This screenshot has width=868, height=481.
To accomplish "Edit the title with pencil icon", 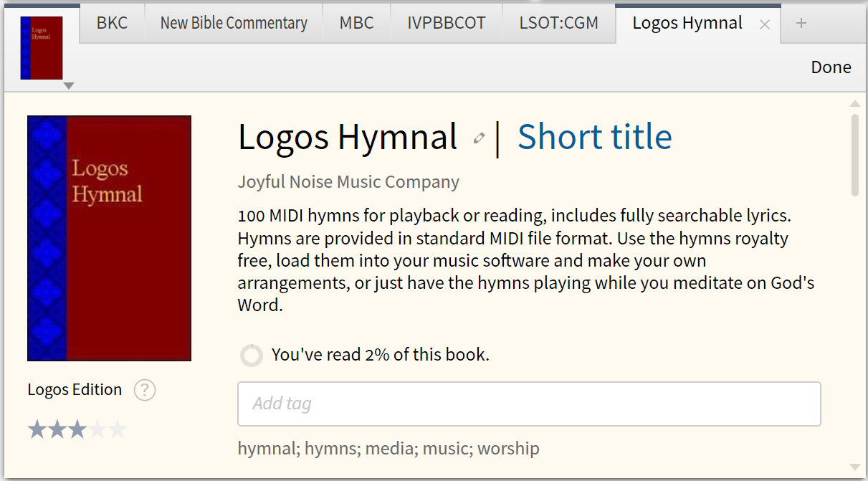I will coord(479,138).
